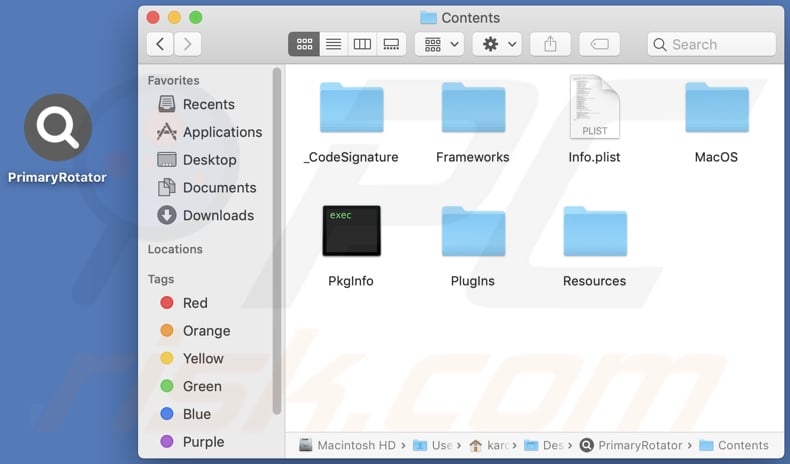Select the Frameworks folder

point(473,108)
